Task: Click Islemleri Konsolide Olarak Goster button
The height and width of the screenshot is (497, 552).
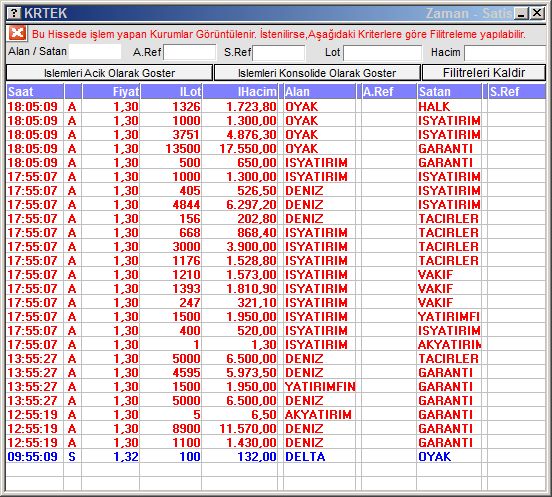Action: coord(317,73)
